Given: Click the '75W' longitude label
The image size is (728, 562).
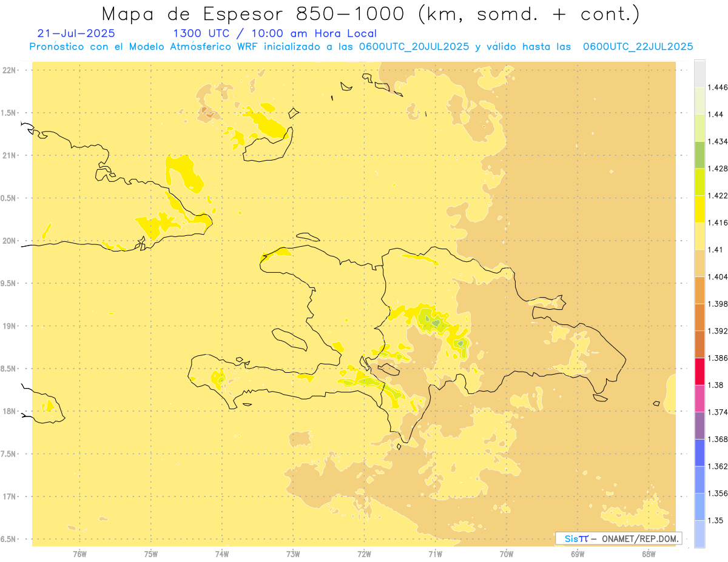Looking at the screenshot, I should coord(151,554).
